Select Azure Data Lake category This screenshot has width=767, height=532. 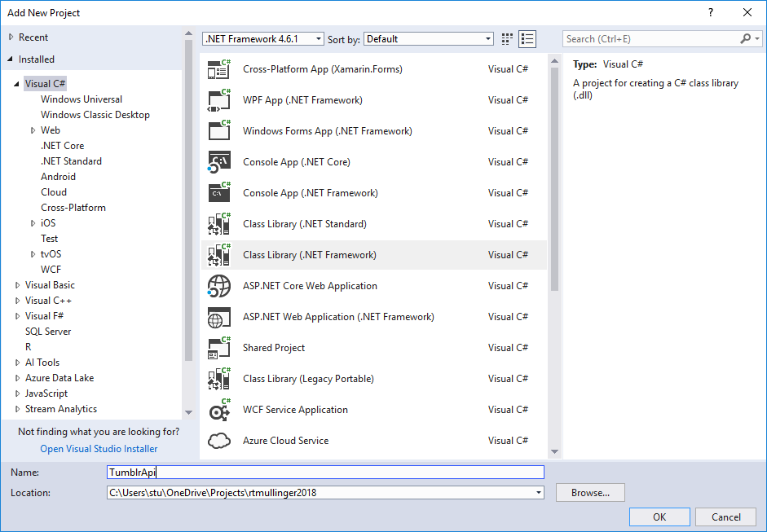pos(60,378)
